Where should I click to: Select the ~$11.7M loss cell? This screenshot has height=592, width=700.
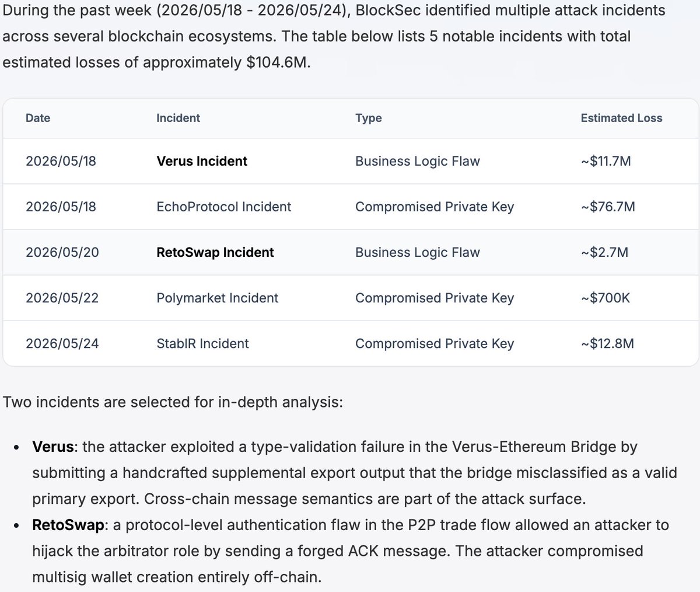pyautogui.click(x=606, y=161)
